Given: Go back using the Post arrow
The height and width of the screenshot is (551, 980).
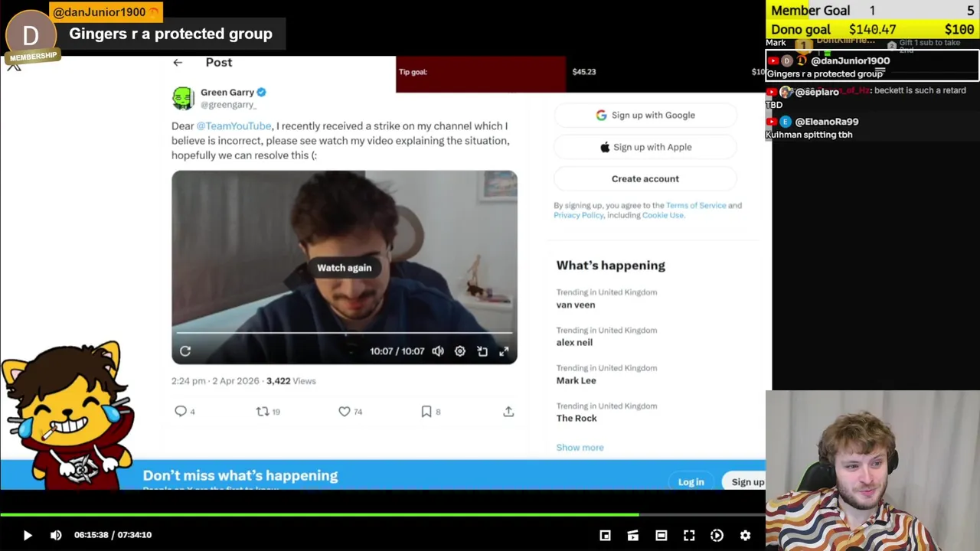Looking at the screenshot, I should click(178, 63).
